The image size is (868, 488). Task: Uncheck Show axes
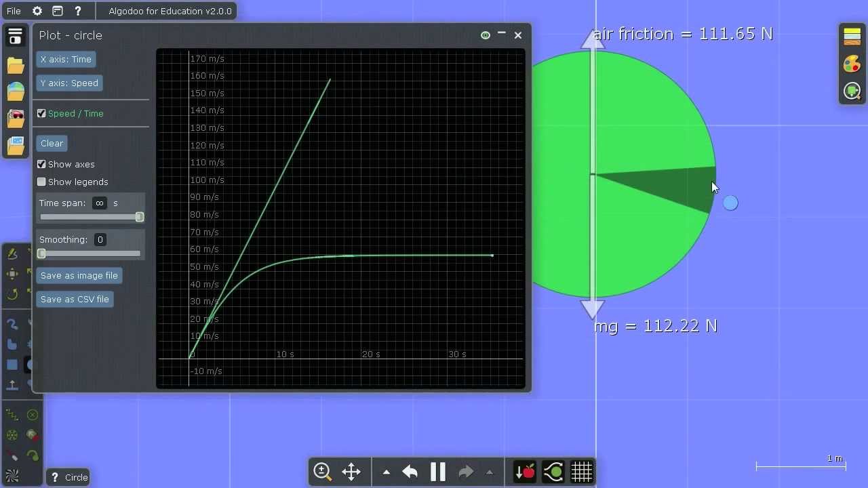41,164
